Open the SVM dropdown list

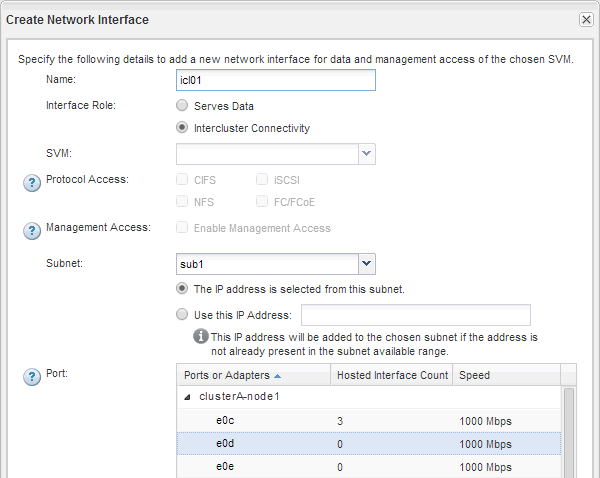[367, 154]
